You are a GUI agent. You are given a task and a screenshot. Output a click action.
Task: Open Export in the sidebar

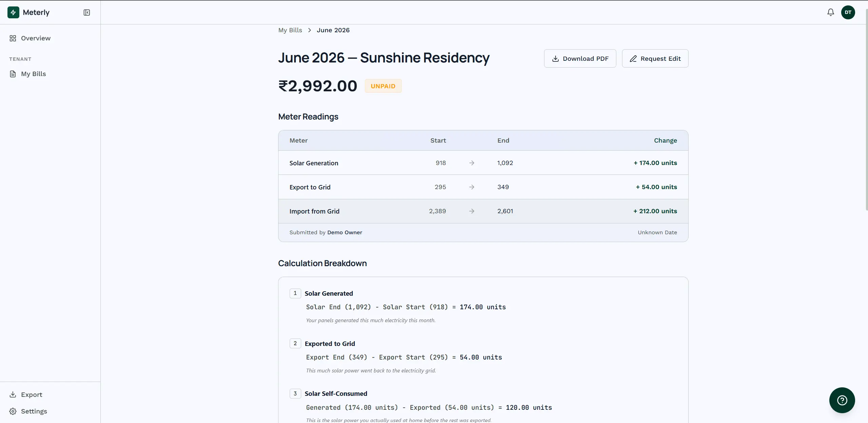tap(32, 395)
